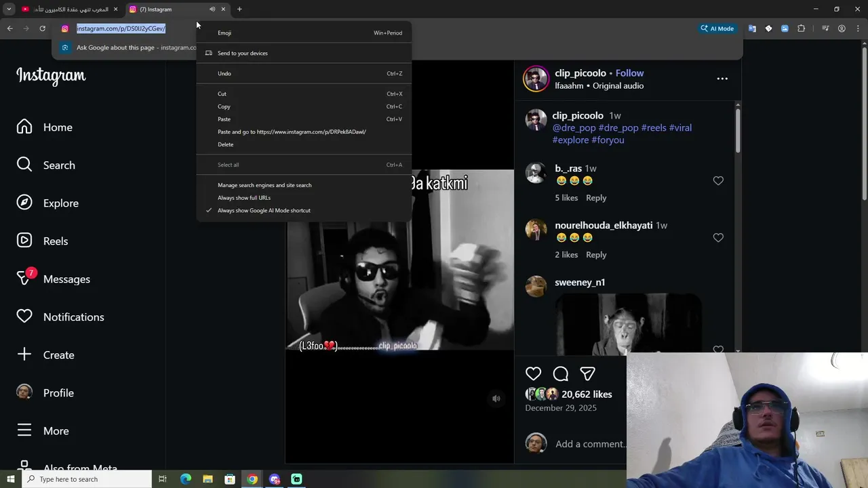Open Microsoft Store from taskbar
This screenshot has width=868, height=488.
230,479
